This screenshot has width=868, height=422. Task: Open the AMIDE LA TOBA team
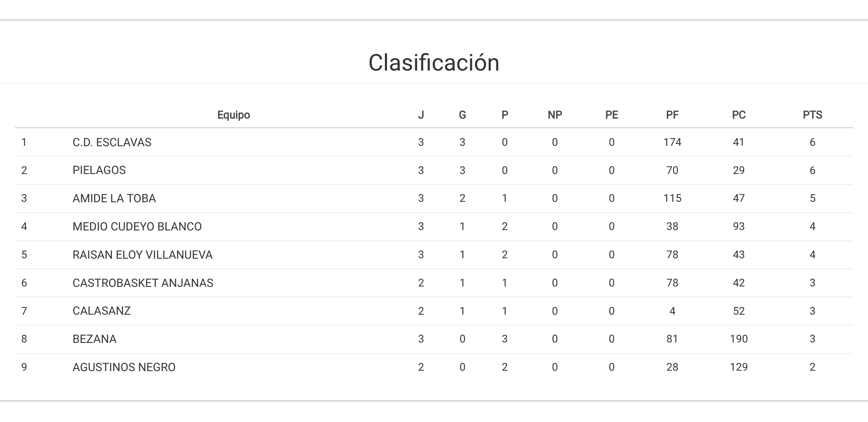[114, 198]
